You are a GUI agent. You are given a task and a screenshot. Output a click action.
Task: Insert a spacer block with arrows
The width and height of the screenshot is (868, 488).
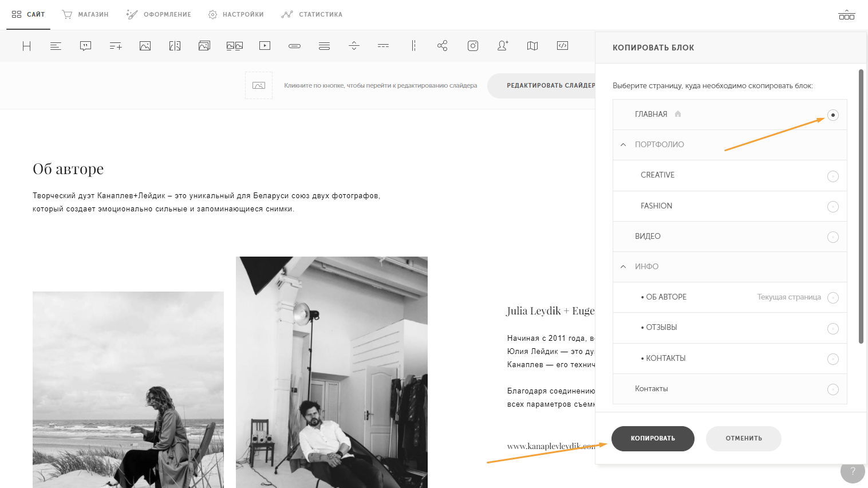pyautogui.click(x=354, y=46)
